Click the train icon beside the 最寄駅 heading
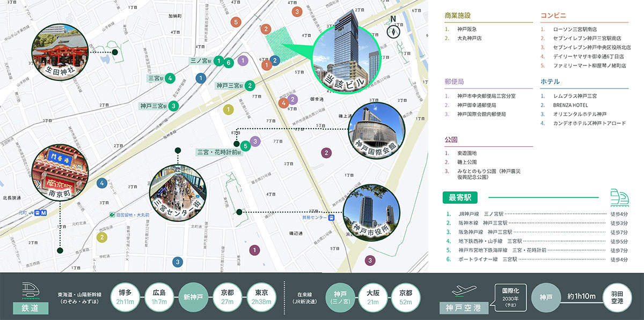 (618, 197)
